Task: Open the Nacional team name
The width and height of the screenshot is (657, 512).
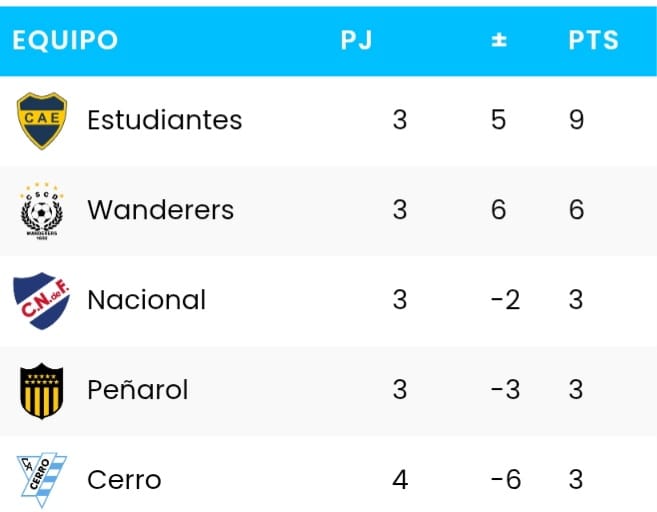Action: point(147,300)
